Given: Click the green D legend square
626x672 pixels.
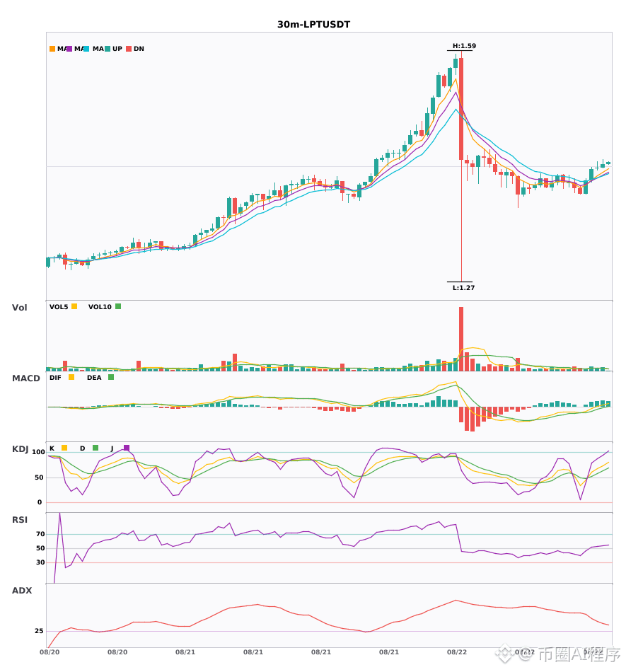Looking at the screenshot, I should (x=95, y=448).
